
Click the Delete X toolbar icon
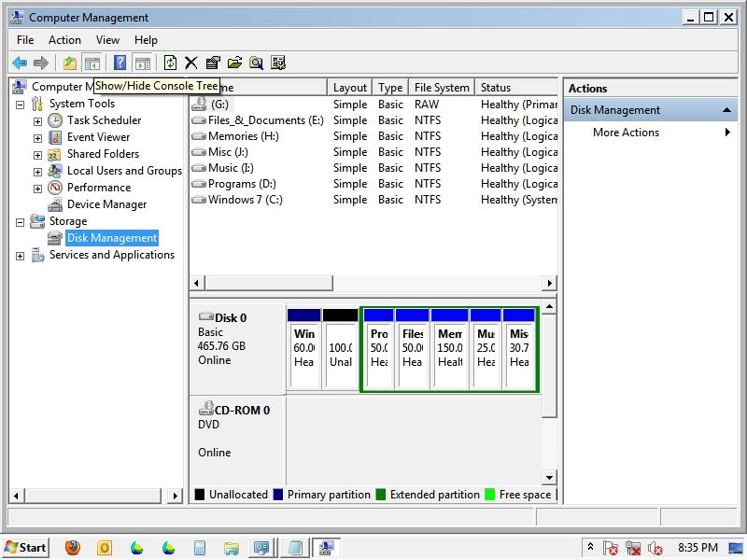(190, 63)
